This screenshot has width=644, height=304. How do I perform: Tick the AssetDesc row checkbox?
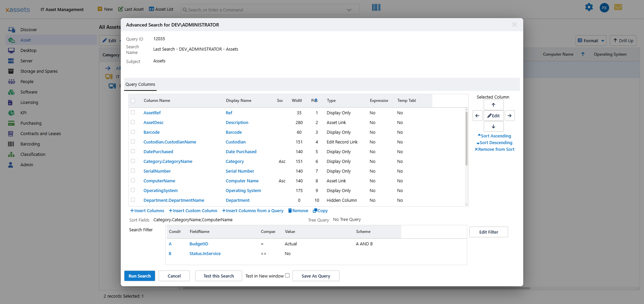coord(133,122)
